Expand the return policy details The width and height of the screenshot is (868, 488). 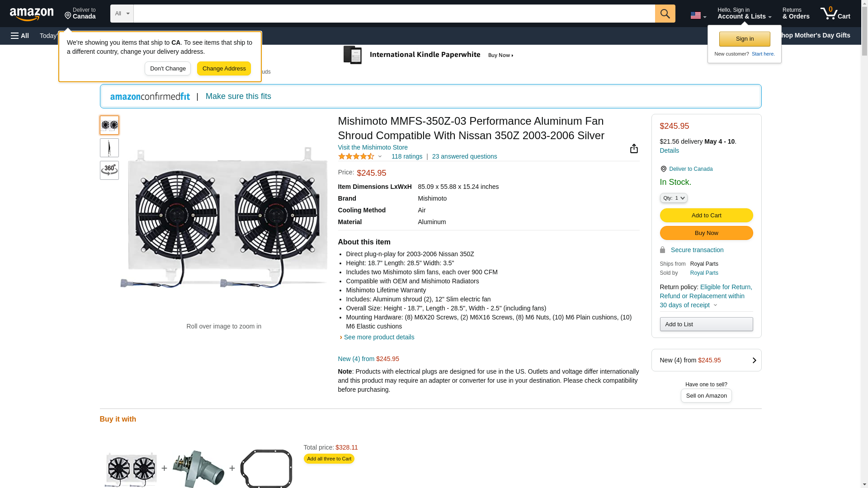pos(715,305)
